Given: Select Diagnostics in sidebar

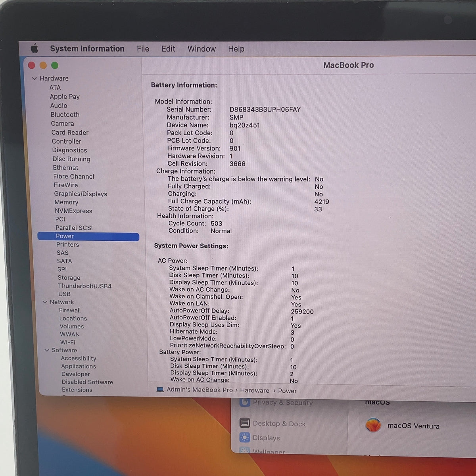Looking at the screenshot, I should (x=69, y=150).
